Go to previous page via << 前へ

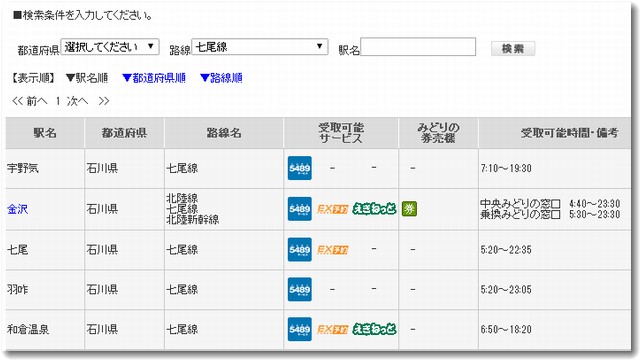tap(30, 101)
